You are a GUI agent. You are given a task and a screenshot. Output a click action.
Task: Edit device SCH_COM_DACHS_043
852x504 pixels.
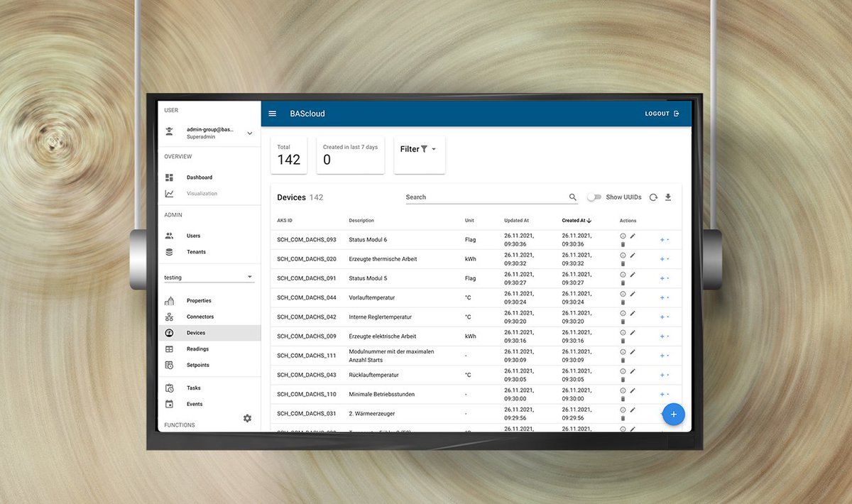(x=633, y=371)
